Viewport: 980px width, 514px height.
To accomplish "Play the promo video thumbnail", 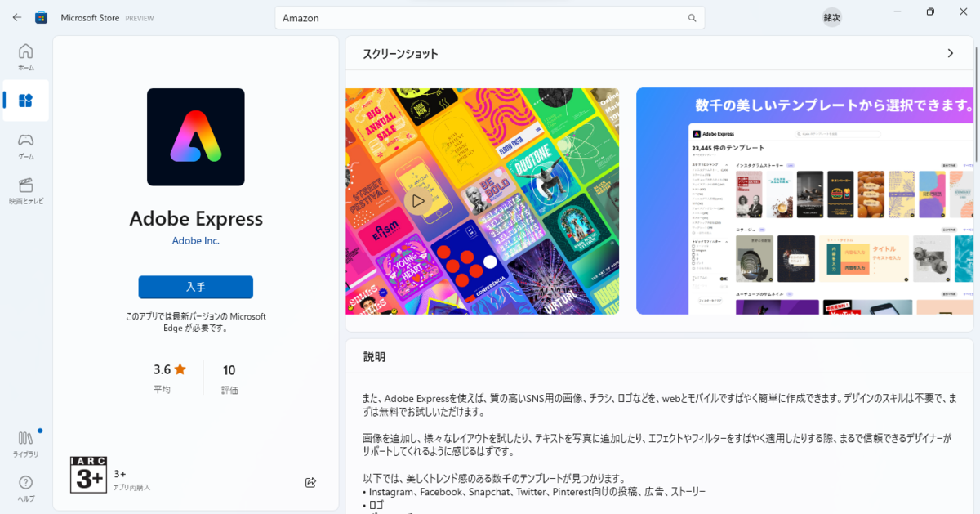I will click(417, 200).
